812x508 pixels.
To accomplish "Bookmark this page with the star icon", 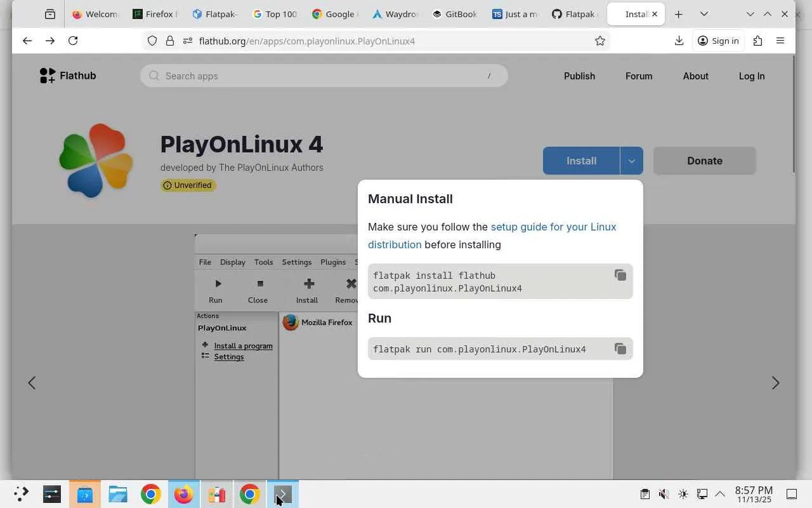I will (600, 41).
